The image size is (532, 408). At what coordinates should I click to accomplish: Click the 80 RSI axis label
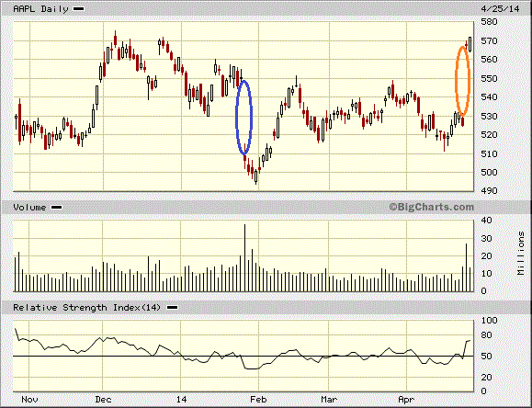point(486,335)
